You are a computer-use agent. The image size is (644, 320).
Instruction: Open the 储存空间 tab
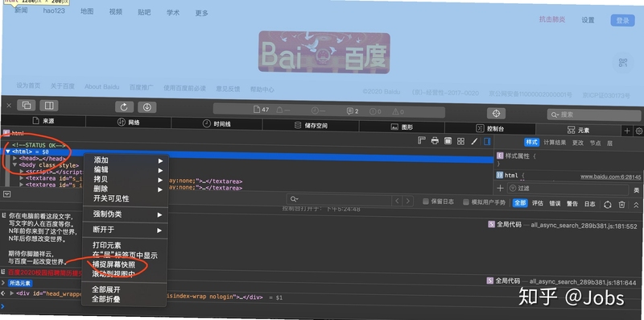(x=311, y=126)
